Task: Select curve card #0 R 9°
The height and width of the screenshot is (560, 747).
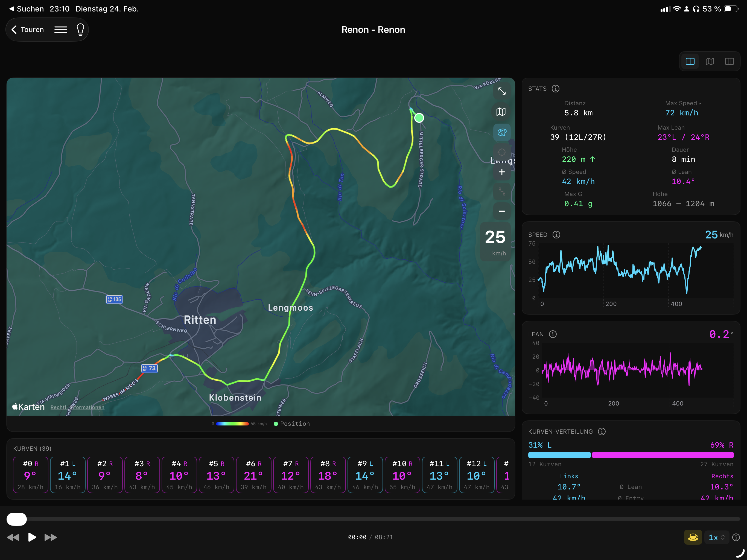Action: (30, 475)
